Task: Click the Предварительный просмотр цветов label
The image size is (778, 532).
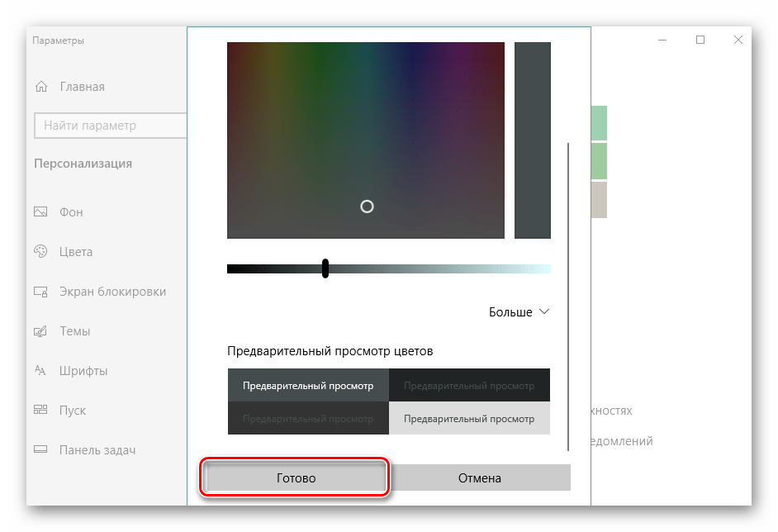Action: coord(330,351)
